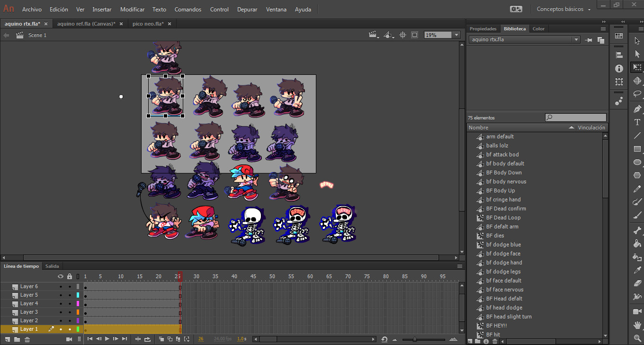Pick the Paint Bucket tool
The width and height of the screenshot is (644, 345).
click(637, 244)
